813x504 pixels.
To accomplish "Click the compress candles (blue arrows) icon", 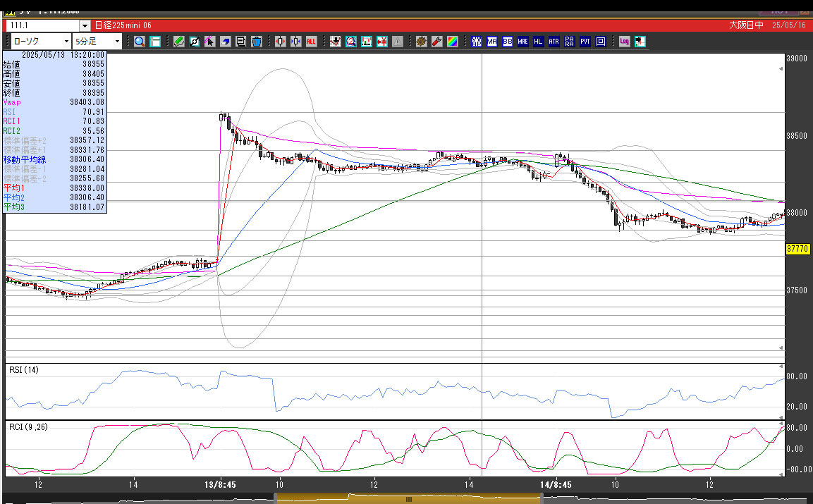I will point(296,42).
